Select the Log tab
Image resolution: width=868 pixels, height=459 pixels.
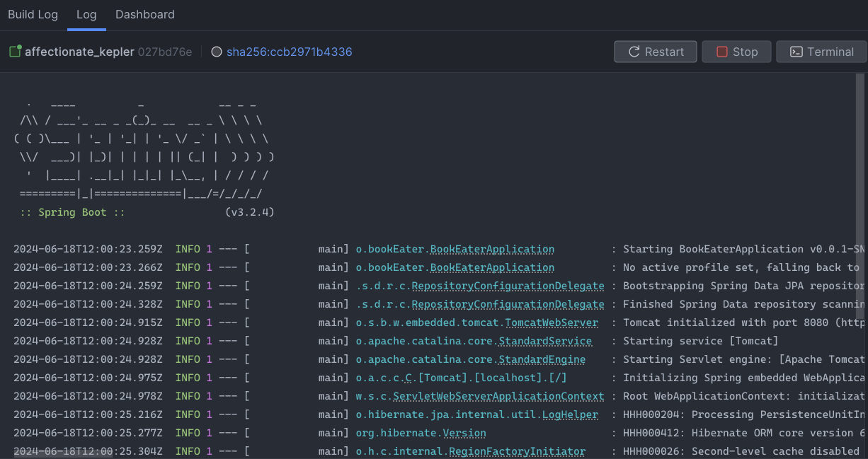click(86, 15)
